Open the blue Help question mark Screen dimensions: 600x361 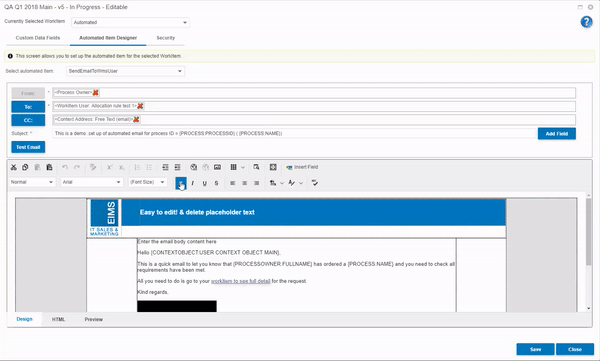click(x=586, y=22)
